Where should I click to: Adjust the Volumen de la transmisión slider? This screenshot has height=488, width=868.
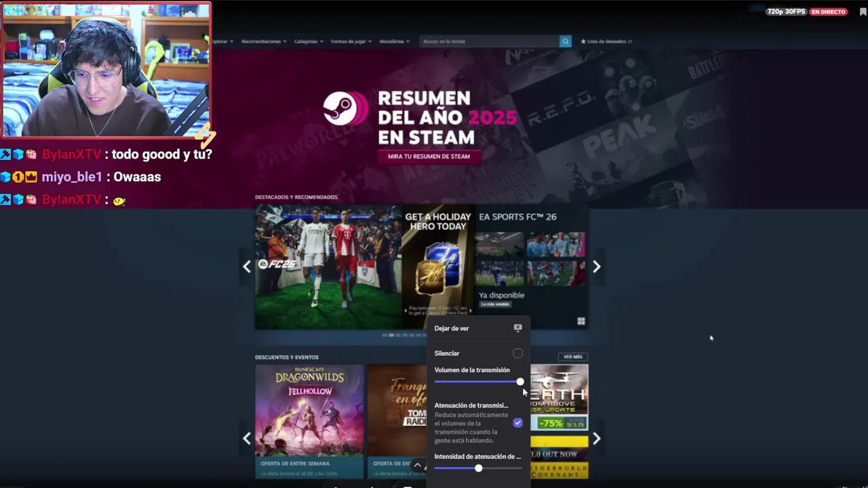point(478,382)
